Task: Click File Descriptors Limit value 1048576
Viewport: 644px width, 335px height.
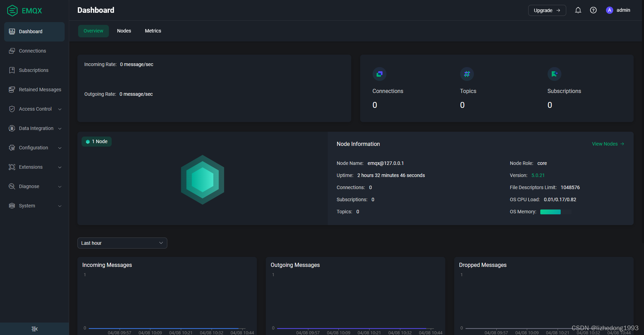Action: 570,187
